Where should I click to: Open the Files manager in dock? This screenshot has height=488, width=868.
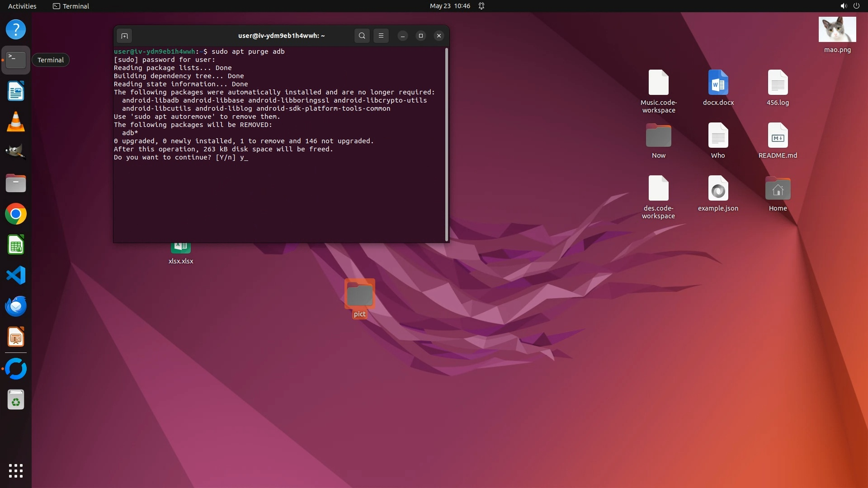(16, 183)
